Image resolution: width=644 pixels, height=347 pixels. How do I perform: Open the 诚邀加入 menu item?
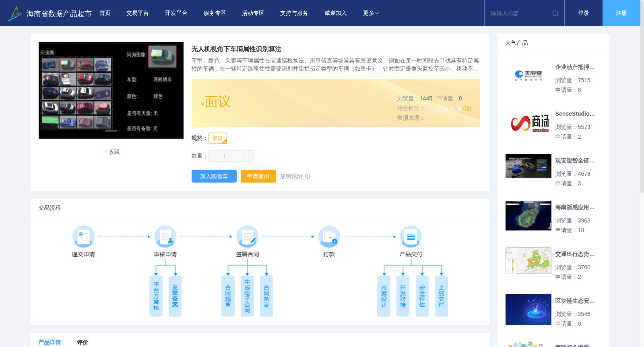336,13
